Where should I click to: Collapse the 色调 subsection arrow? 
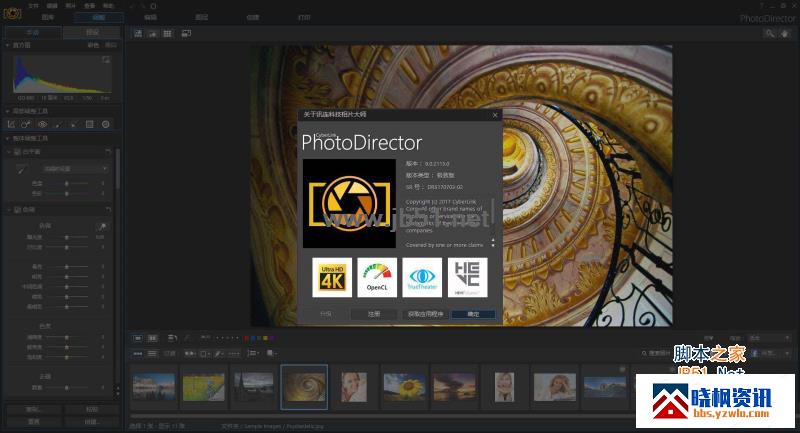(9, 210)
